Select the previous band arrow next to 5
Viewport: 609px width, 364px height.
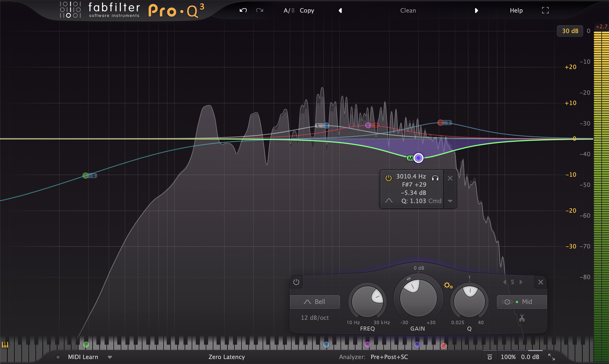[505, 282]
